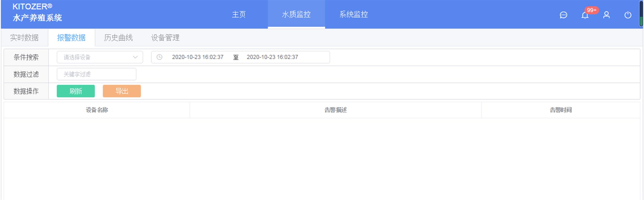Click the 告警时间 column header
The width and height of the screenshot is (644, 200).
coord(561,110)
